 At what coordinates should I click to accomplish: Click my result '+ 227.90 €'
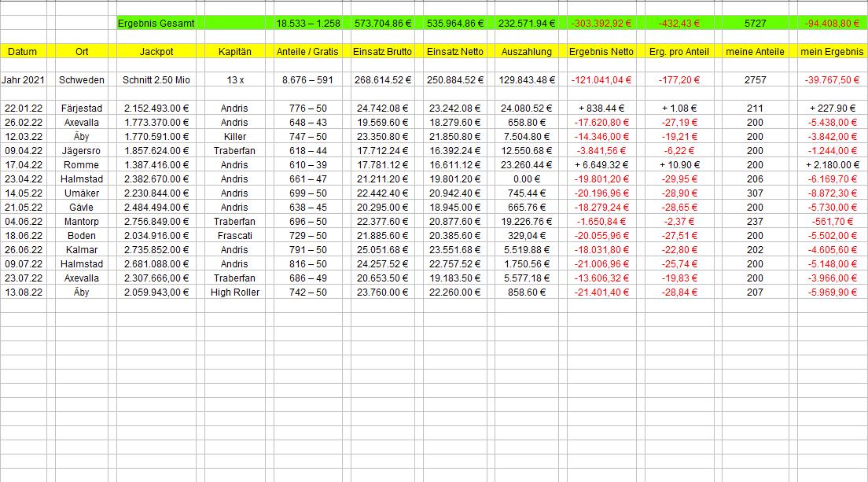point(832,108)
